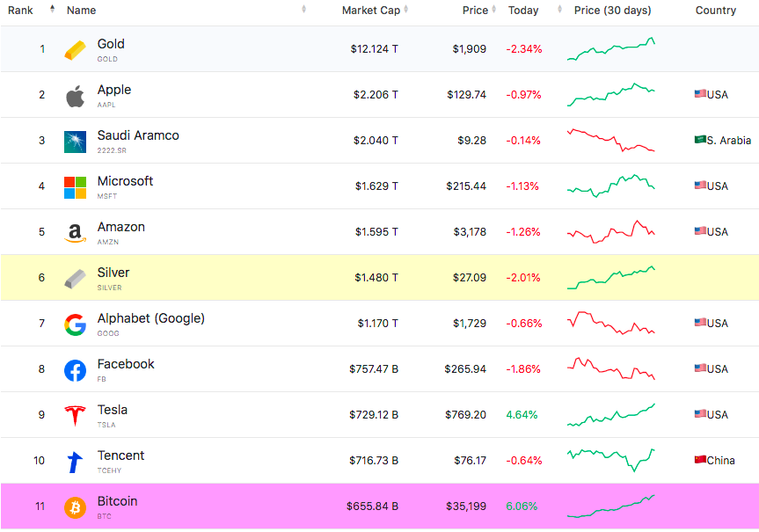Open the Amazon company link

click(121, 227)
